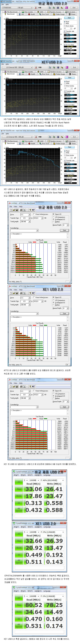
Task: Click Start button in 비교 제품 ATTO window
Action: pyautogui.click(x=64, y=230)
